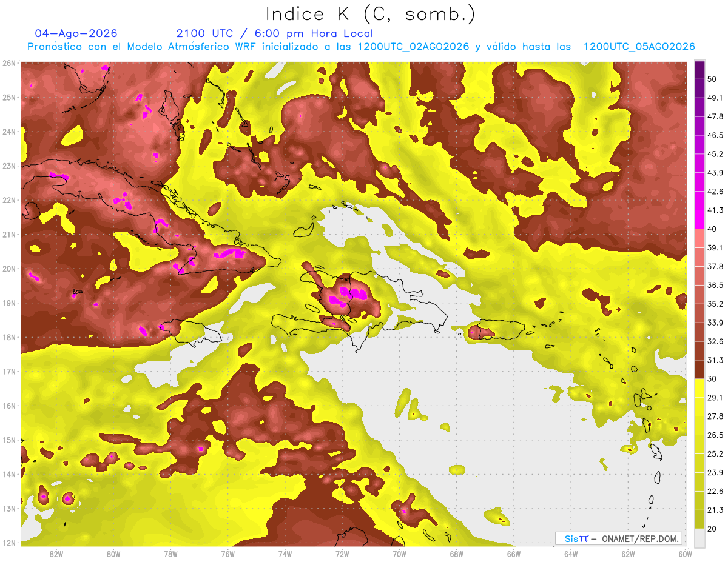The width and height of the screenshot is (728, 562).
Task: Click the "14N" latitude label
Action: pos(9,474)
